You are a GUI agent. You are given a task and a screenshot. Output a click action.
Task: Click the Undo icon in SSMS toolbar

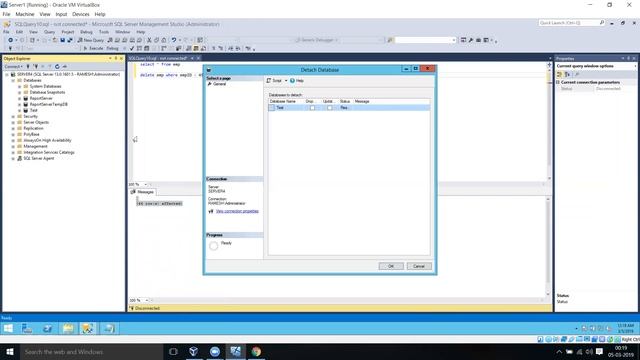pyautogui.click(x=174, y=40)
